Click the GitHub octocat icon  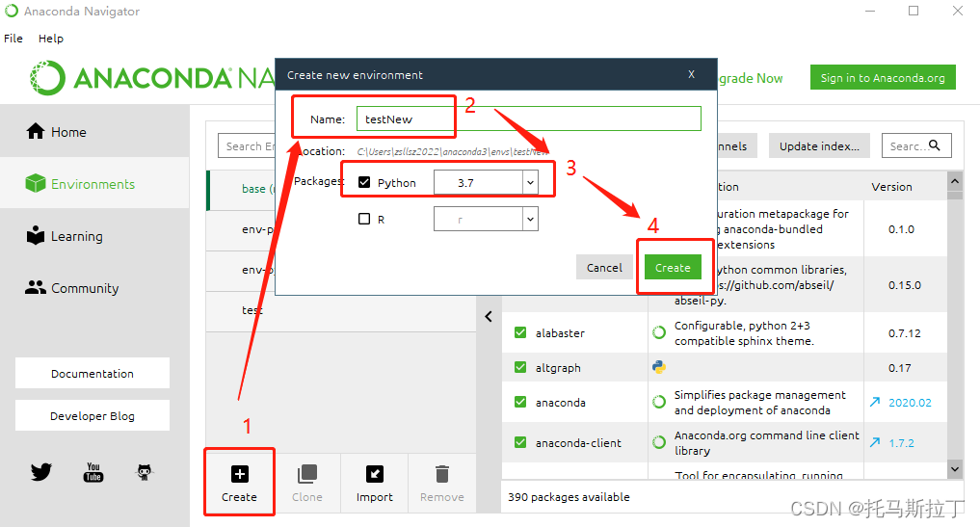(x=145, y=472)
